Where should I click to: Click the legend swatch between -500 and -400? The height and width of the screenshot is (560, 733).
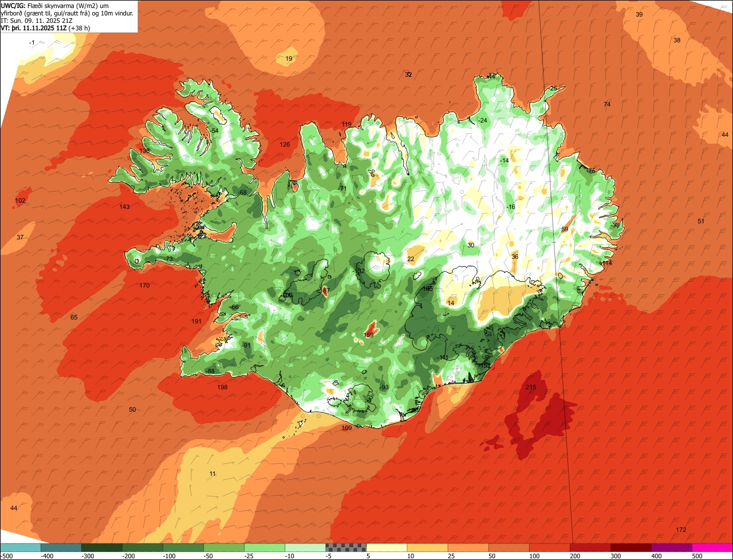[x=20, y=547]
